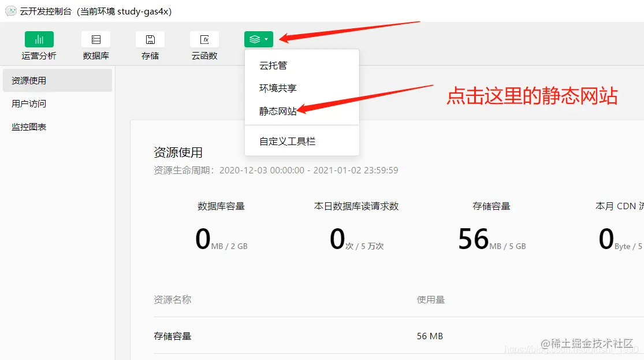Viewport: 644px width, 360px height.
Task: Click the 0 Byte CDN value
Action: pos(620,239)
